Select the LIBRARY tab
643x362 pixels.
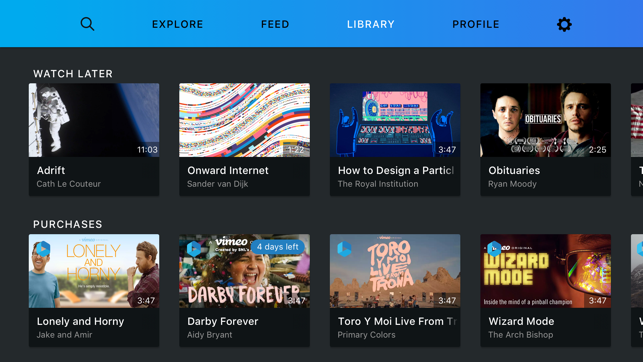point(371,25)
